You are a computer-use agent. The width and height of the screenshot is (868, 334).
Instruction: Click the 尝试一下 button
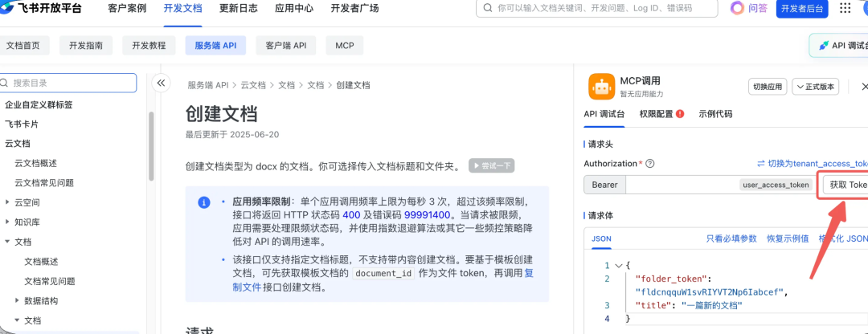tap(492, 165)
